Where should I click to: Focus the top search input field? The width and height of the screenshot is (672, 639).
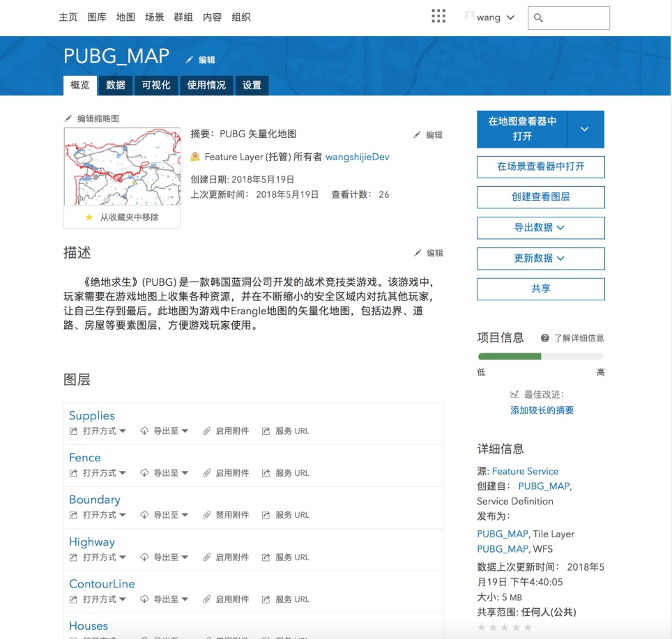[568, 18]
